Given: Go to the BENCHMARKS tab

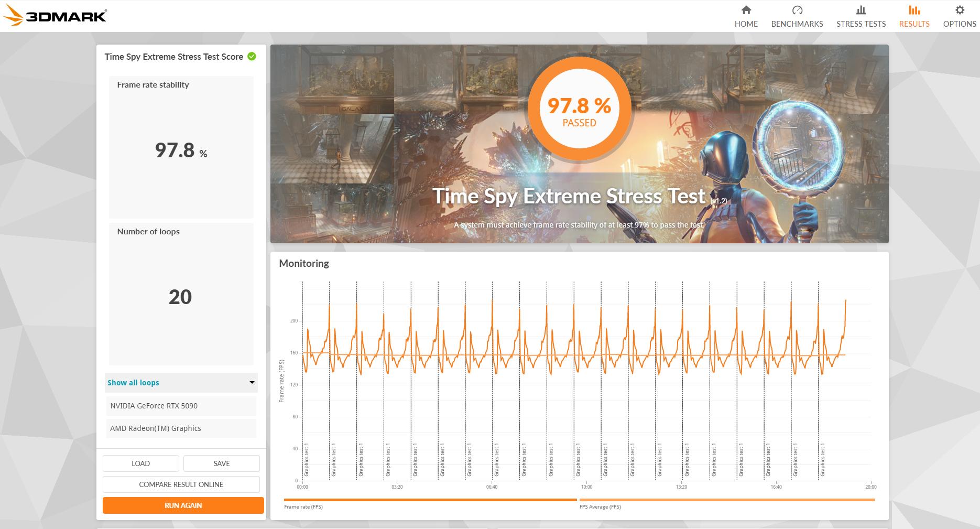Looking at the screenshot, I should [797, 16].
